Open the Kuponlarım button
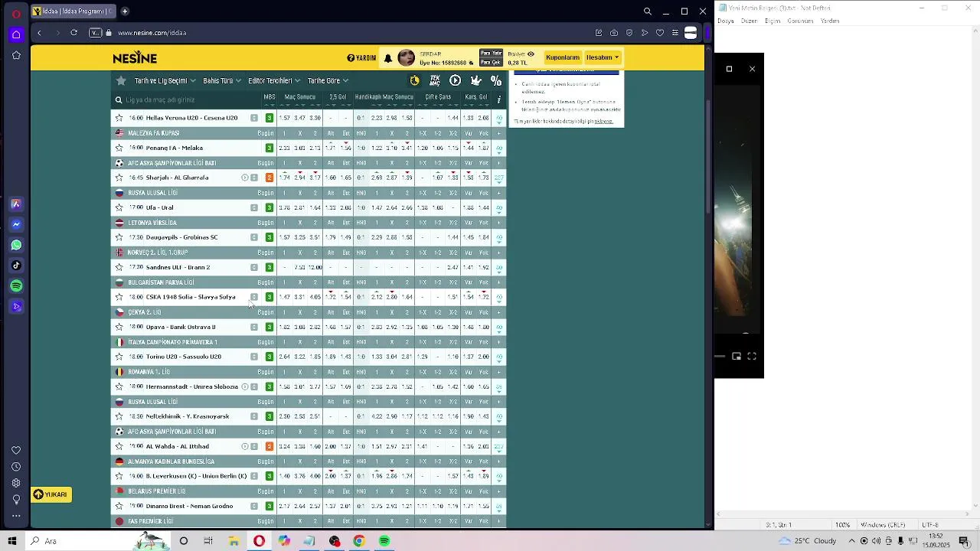Viewport: 980px width, 551px height. pyautogui.click(x=563, y=57)
